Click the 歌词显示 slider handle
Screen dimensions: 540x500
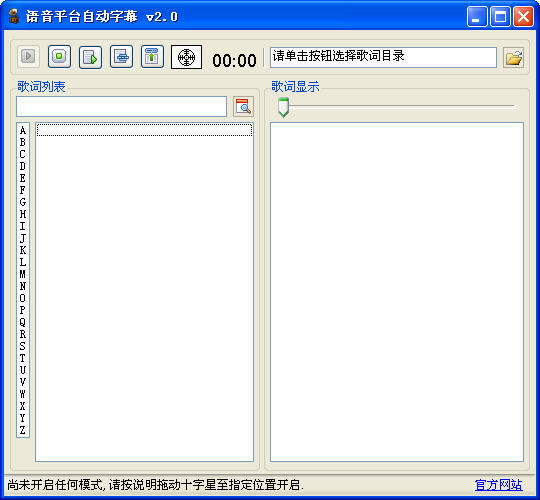[x=283, y=107]
